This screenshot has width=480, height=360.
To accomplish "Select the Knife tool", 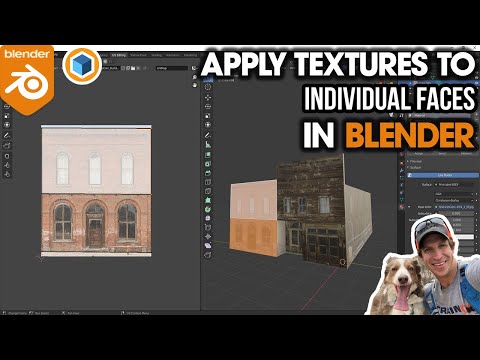I will 208,191.
